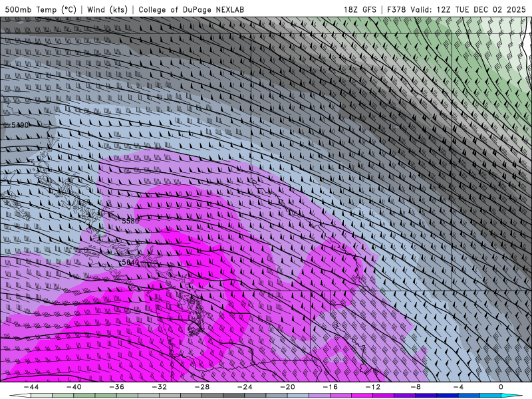
Task: Click the -28 color scale label
Action: pos(202,387)
